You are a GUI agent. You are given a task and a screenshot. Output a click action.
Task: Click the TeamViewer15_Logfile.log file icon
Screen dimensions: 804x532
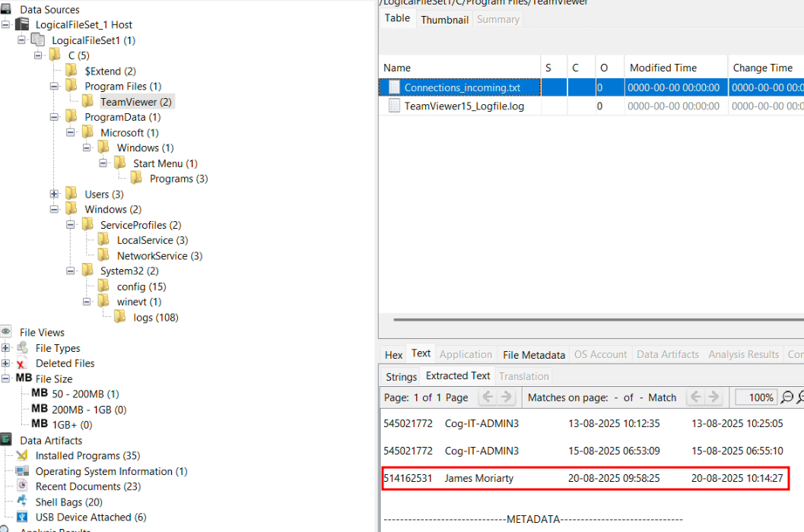click(394, 106)
